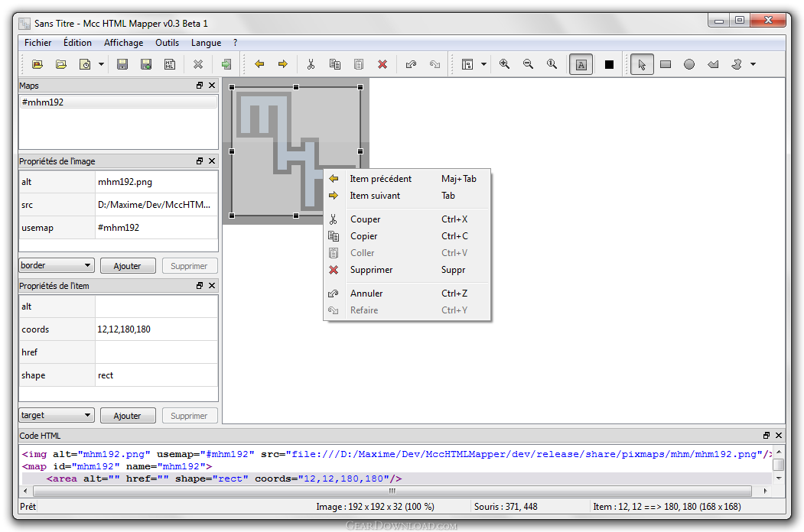The width and height of the screenshot is (804, 532).
Task: Click the zoom out magnifier icon
Action: coord(528,64)
